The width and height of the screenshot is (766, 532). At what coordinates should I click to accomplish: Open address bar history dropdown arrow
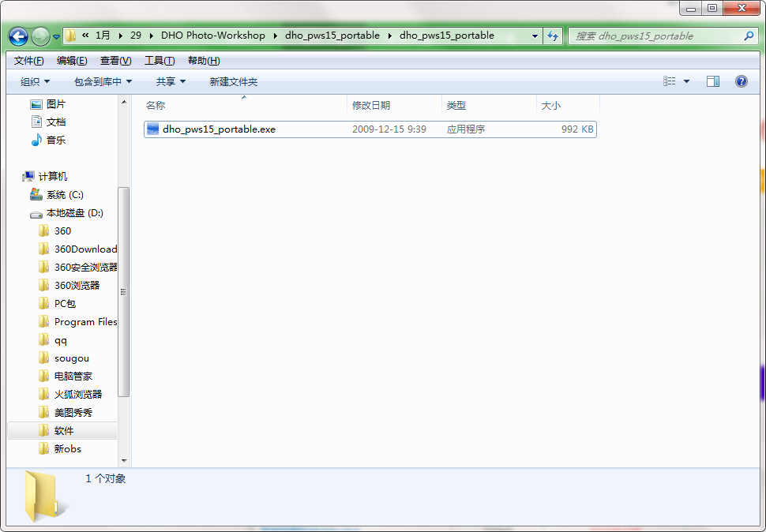tap(535, 36)
